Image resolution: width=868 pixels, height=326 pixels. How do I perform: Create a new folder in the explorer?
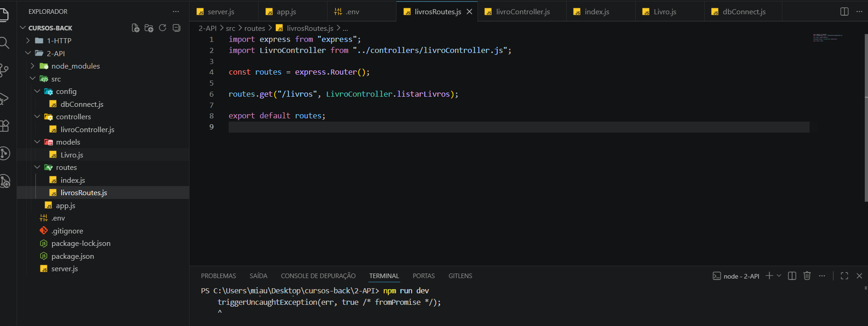point(149,28)
